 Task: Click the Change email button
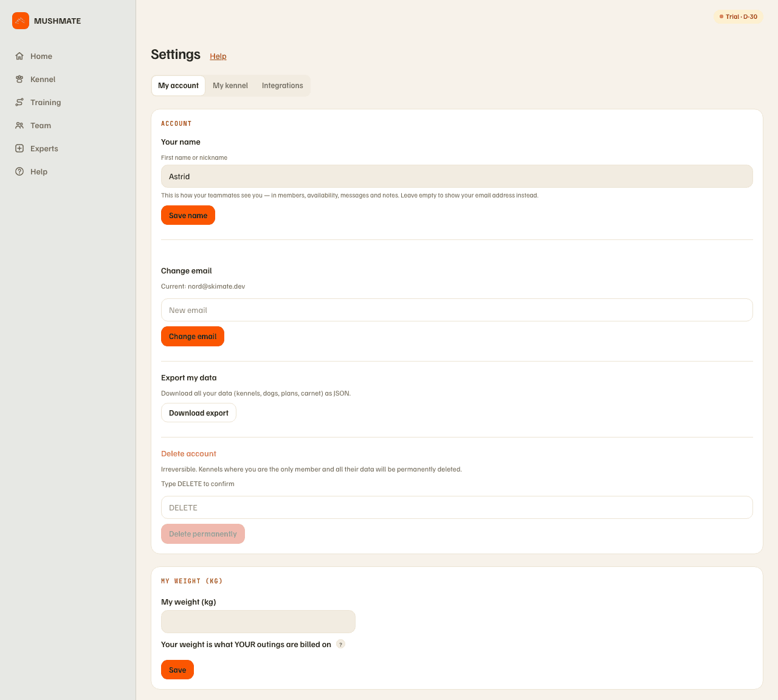[193, 336]
